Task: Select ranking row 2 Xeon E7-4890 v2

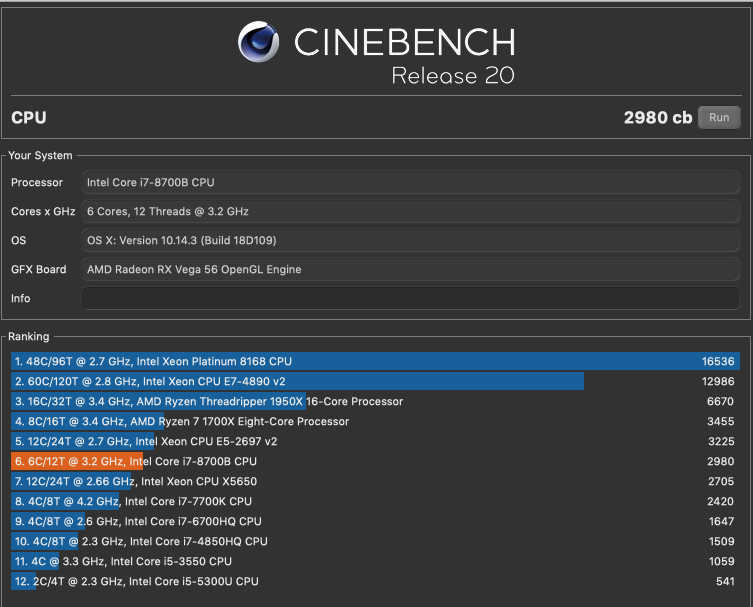Action: point(376,381)
